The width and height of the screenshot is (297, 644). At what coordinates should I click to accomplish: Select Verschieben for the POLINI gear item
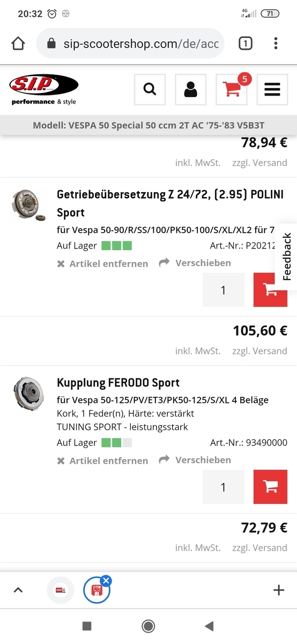(x=195, y=262)
